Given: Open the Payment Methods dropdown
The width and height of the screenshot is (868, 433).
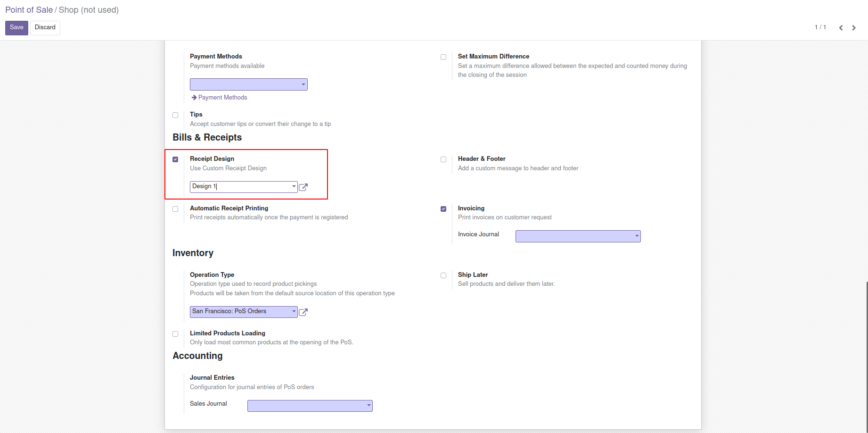Looking at the screenshot, I should point(249,84).
